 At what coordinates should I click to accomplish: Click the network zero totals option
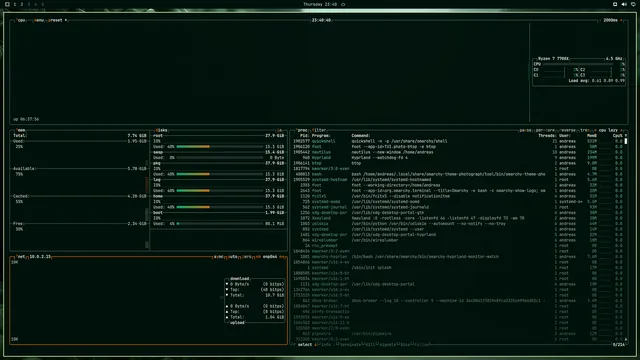(247, 257)
